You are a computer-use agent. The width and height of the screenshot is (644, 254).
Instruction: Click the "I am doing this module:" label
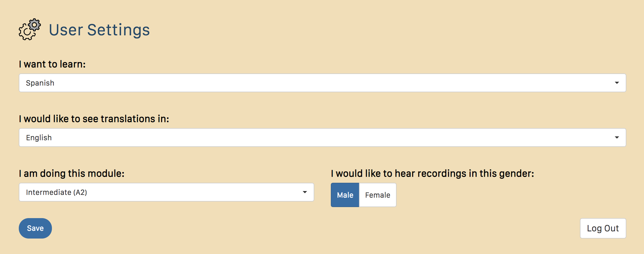tap(72, 173)
